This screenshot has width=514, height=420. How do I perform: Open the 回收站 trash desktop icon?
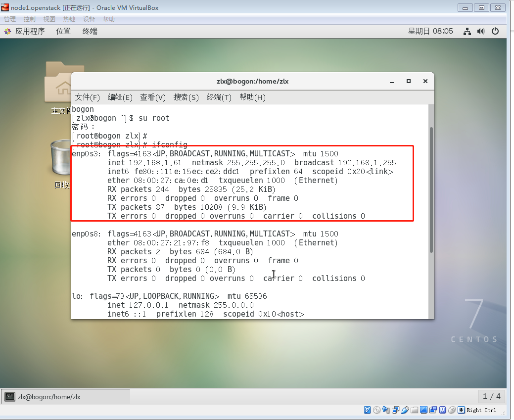coord(61,164)
